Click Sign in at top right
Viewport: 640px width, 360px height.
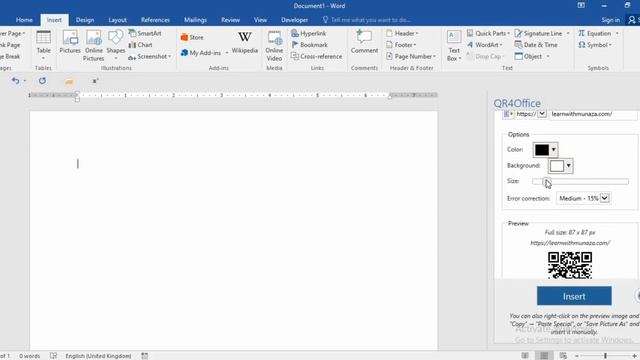click(610, 20)
